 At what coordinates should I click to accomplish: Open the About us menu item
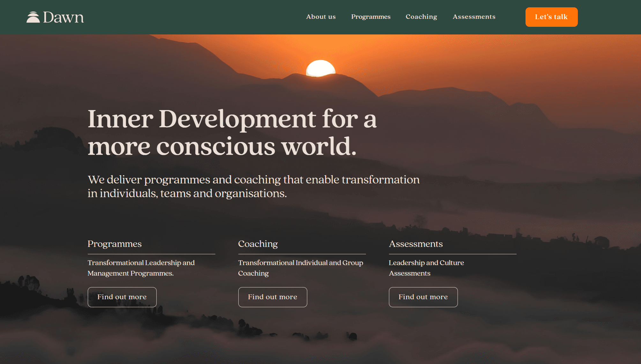tap(321, 17)
